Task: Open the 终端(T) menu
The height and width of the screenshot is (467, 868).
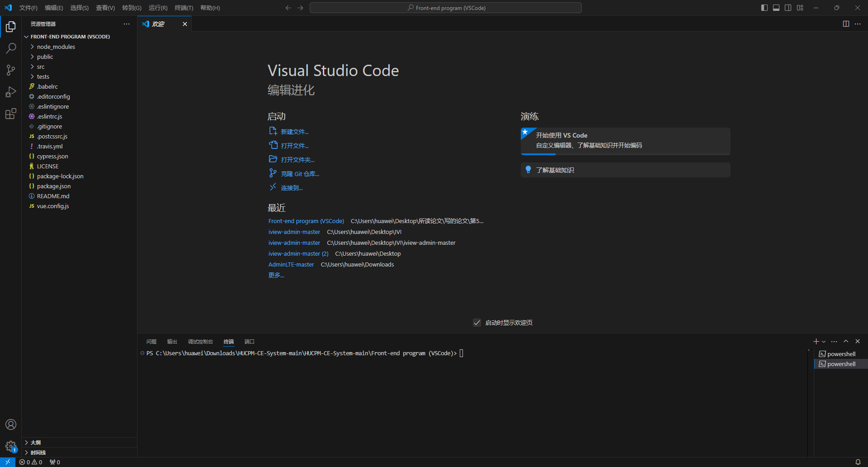Action: [184, 8]
